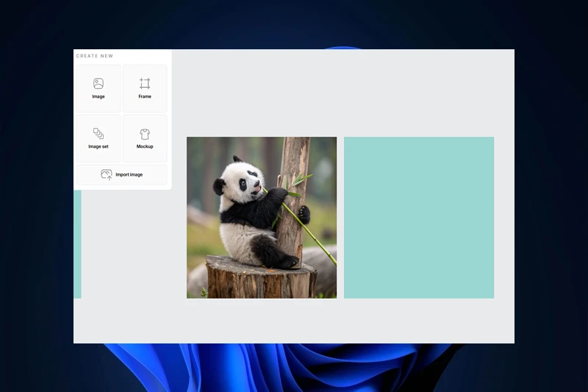The height and width of the screenshot is (392, 588).
Task: Create a new Mockup
Action: pyautogui.click(x=145, y=138)
